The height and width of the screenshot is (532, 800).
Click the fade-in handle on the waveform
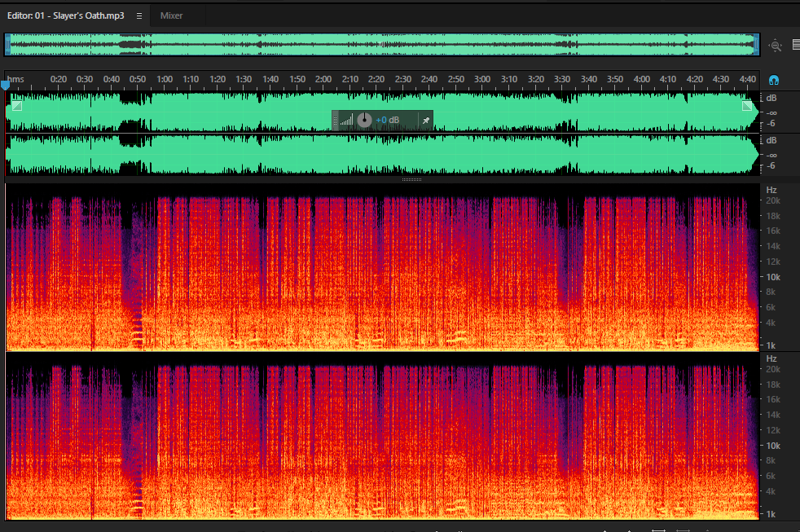17,106
